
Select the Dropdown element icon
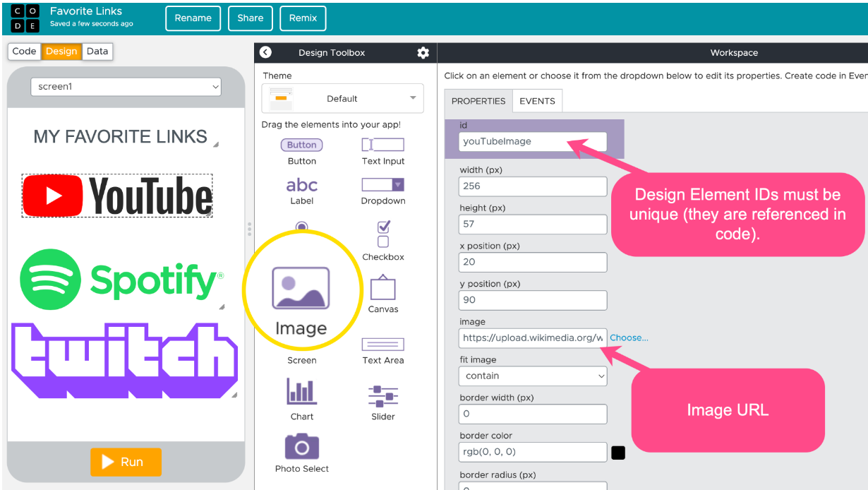click(x=383, y=184)
